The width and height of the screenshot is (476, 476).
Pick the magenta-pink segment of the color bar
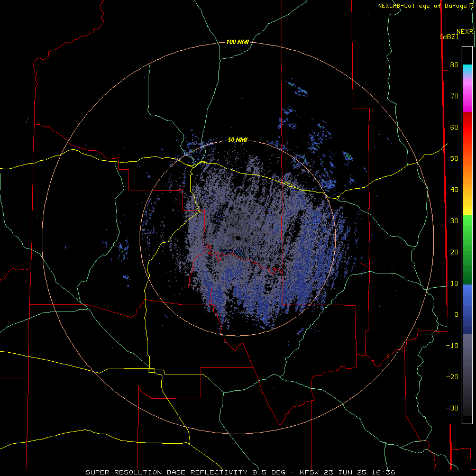(x=467, y=97)
